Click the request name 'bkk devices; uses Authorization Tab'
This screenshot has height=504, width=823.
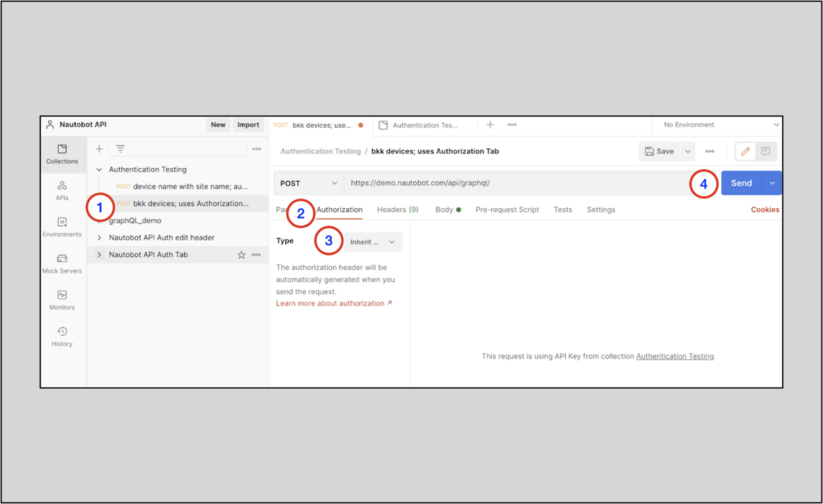click(x=435, y=151)
